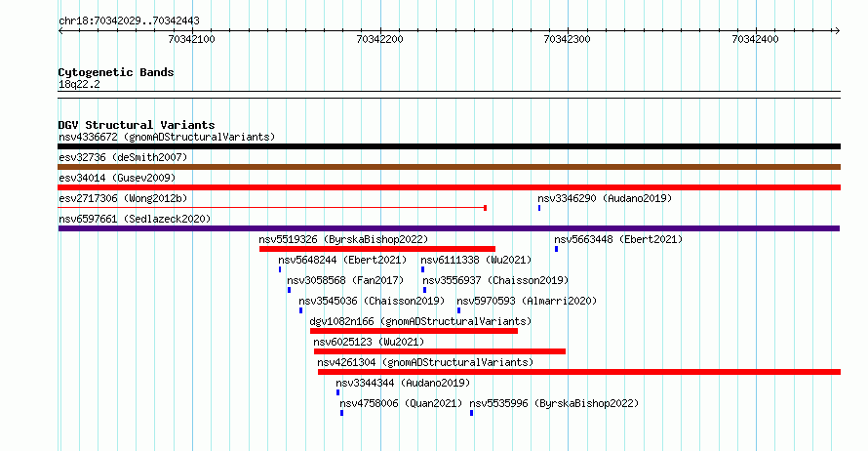This screenshot has height=451, width=868.
Task: Click the nsv3556937 Chaisson2019 blue marker
Action: pyautogui.click(x=424, y=290)
